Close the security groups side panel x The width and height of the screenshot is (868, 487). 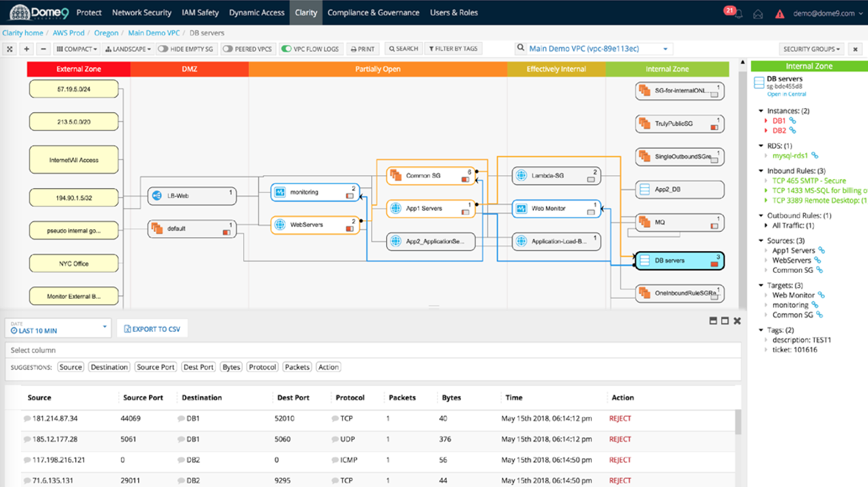point(855,49)
